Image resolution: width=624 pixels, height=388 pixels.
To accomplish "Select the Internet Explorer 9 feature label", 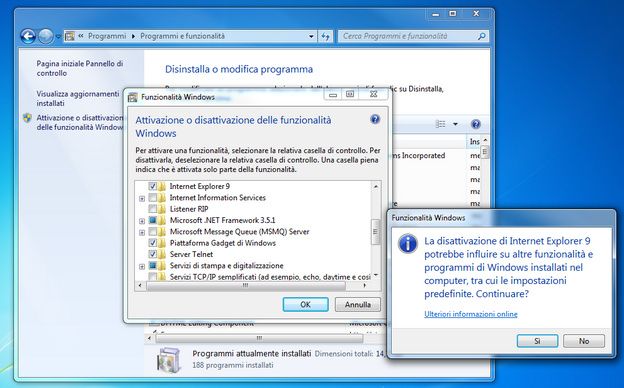I will 200,186.
